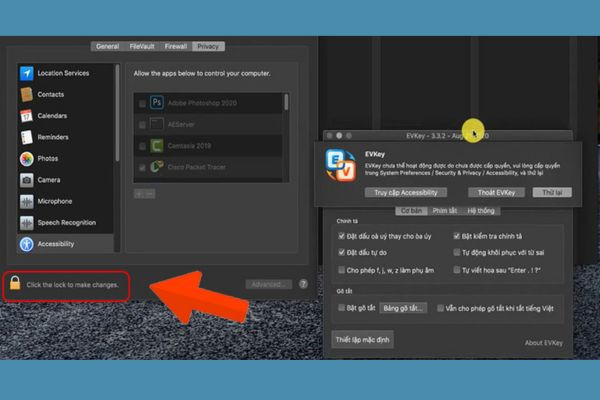
Task: Click the Cisco Packet Tracer icon
Action: tap(157, 167)
